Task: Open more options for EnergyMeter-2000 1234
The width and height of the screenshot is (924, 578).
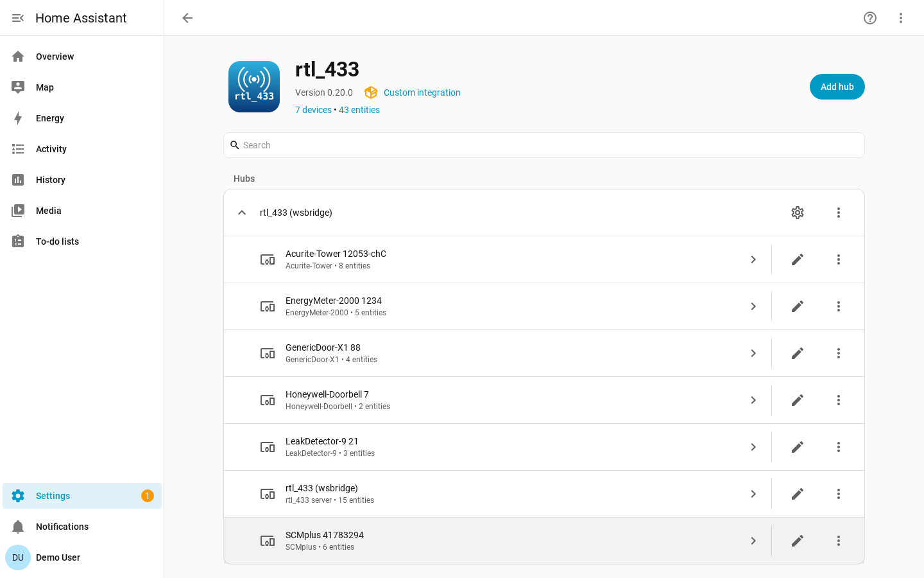Action: pyautogui.click(x=839, y=306)
